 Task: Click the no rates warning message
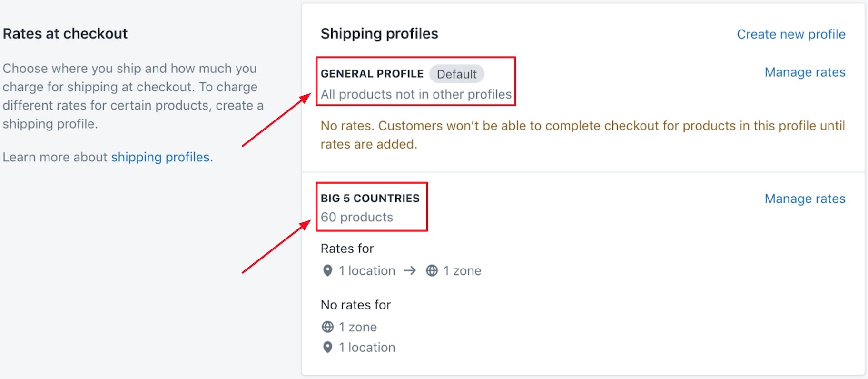581,135
